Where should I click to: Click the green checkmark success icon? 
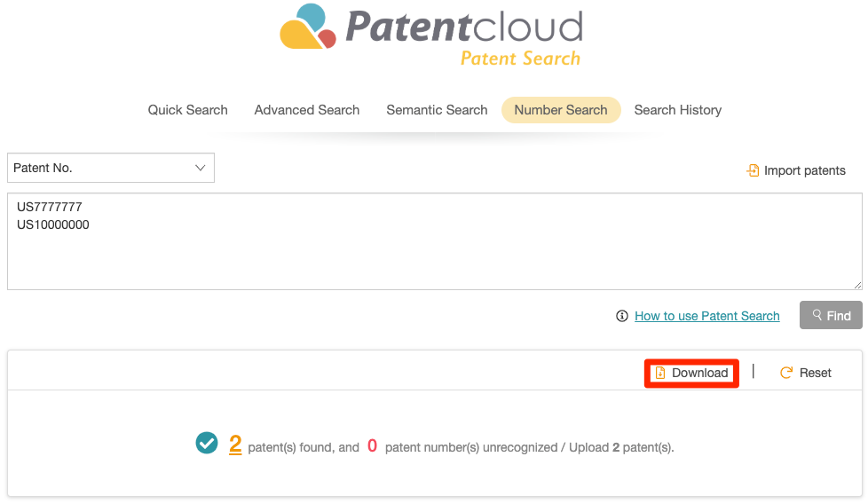tap(207, 443)
